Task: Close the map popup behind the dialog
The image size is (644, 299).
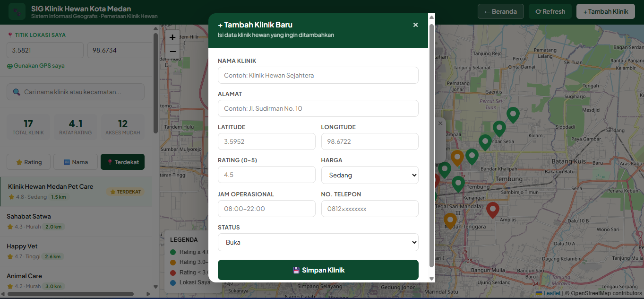Action: click(x=440, y=123)
